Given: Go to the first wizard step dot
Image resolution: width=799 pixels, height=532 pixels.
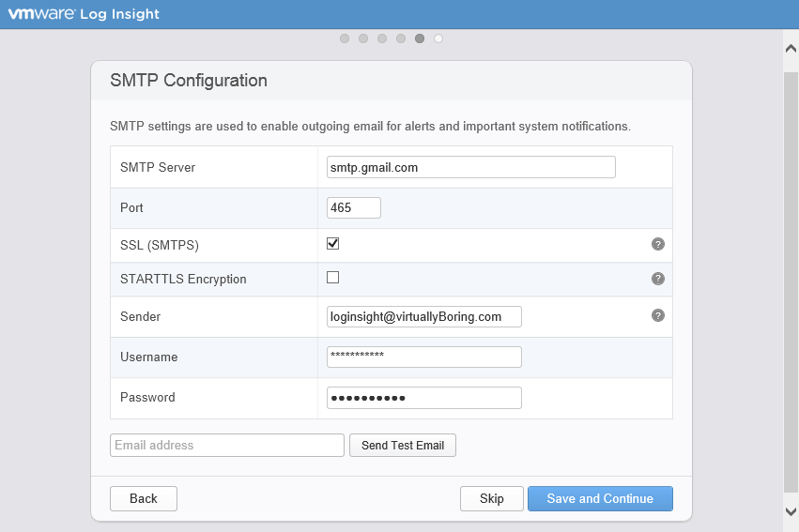Looking at the screenshot, I should pos(345,38).
